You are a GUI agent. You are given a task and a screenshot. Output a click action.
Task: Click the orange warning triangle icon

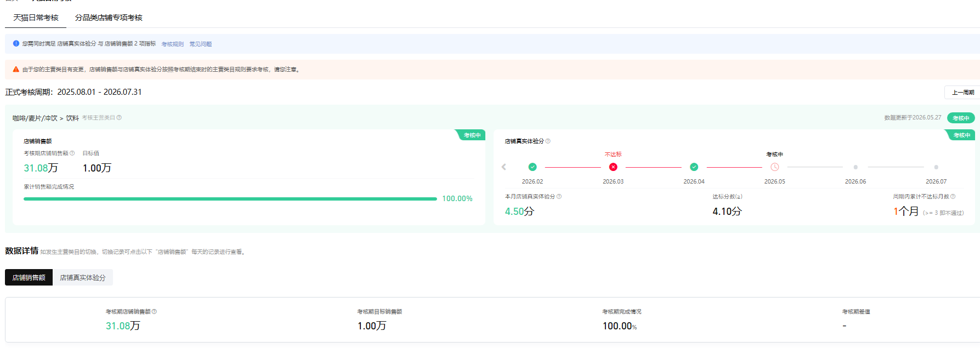[16, 70]
